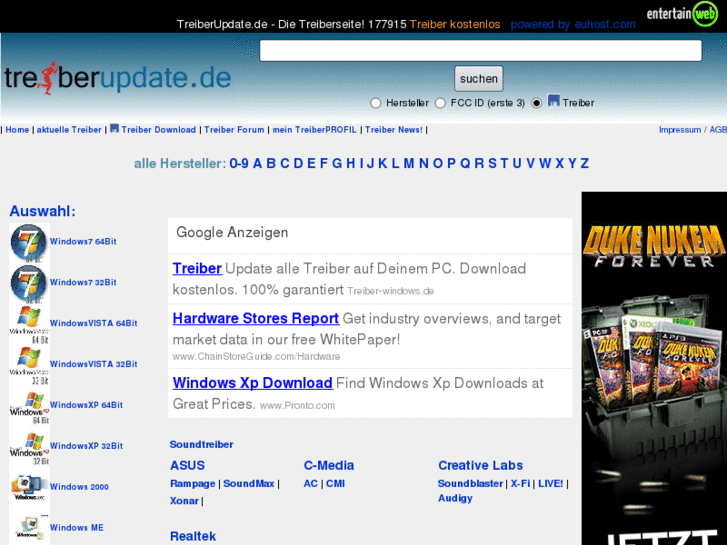
Task: Select the Hersteller radio button
Action: pyautogui.click(x=376, y=103)
